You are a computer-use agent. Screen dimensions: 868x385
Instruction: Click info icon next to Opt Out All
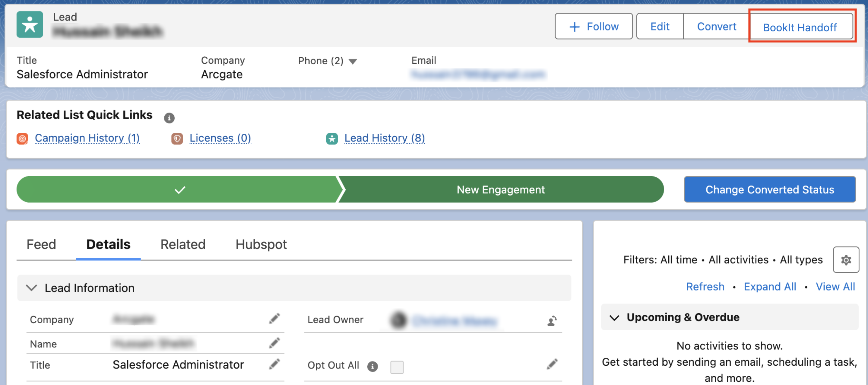(372, 366)
